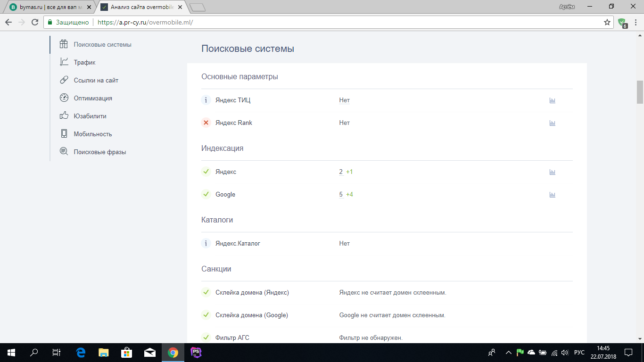Click the green check icon by Яндекс indexation
Image resolution: width=644 pixels, height=362 pixels.
click(x=206, y=172)
